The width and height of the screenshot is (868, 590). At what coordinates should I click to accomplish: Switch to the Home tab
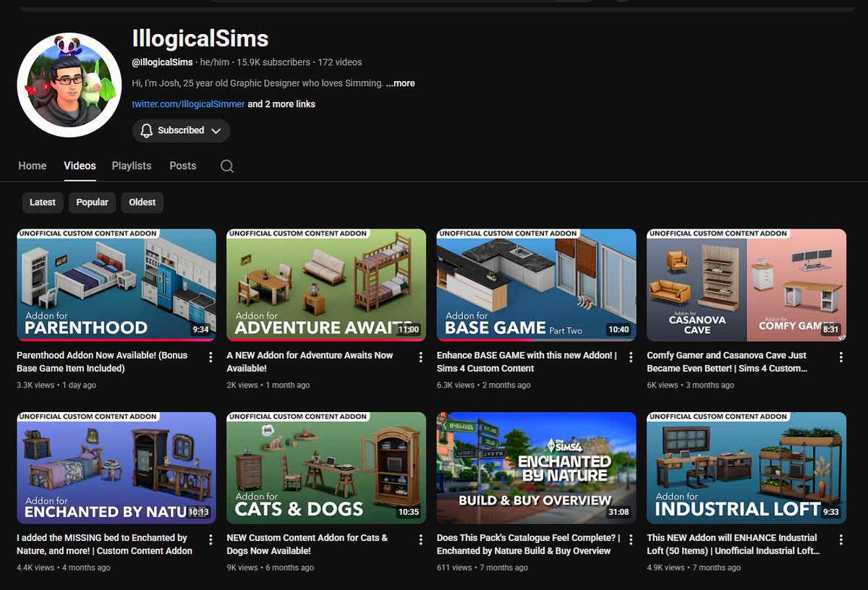click(33, 166)
